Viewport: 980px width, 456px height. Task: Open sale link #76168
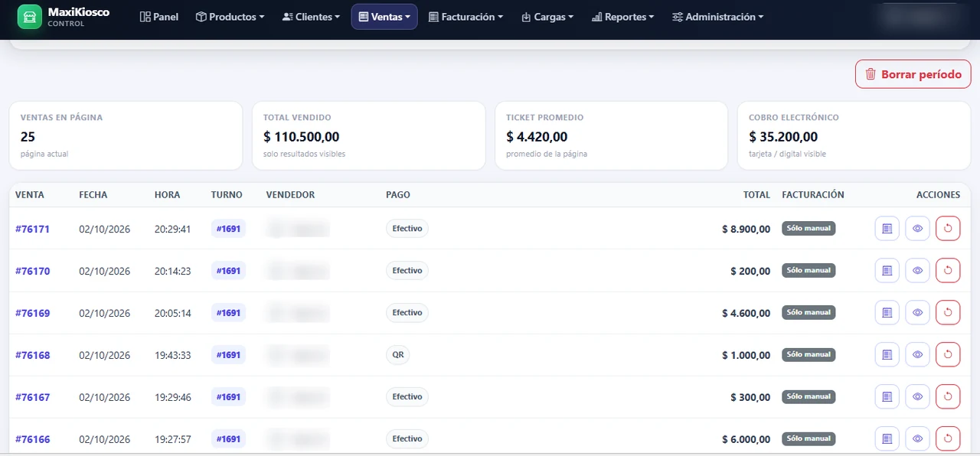click(32, 355)
